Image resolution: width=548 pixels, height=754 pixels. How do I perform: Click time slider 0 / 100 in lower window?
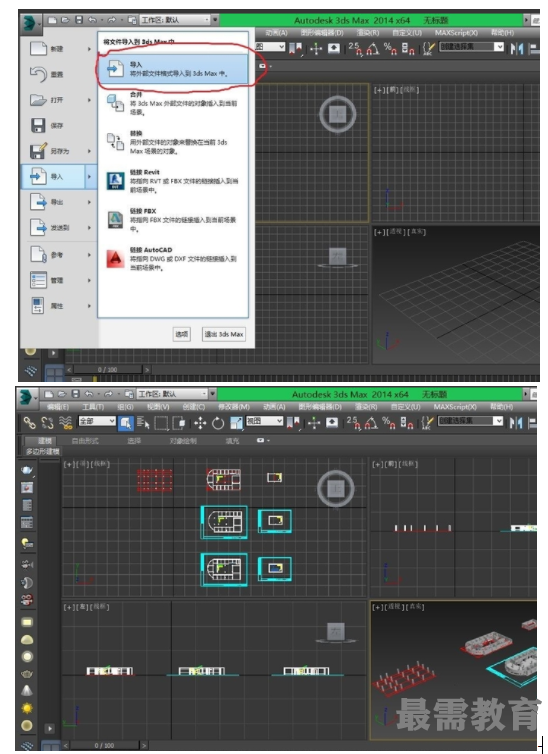pyautogui.click(x=104, y=745)
